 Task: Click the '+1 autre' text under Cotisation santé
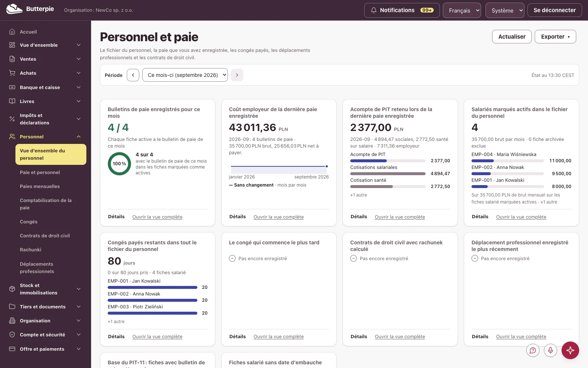pyautogui.click(x=359, y=195)
